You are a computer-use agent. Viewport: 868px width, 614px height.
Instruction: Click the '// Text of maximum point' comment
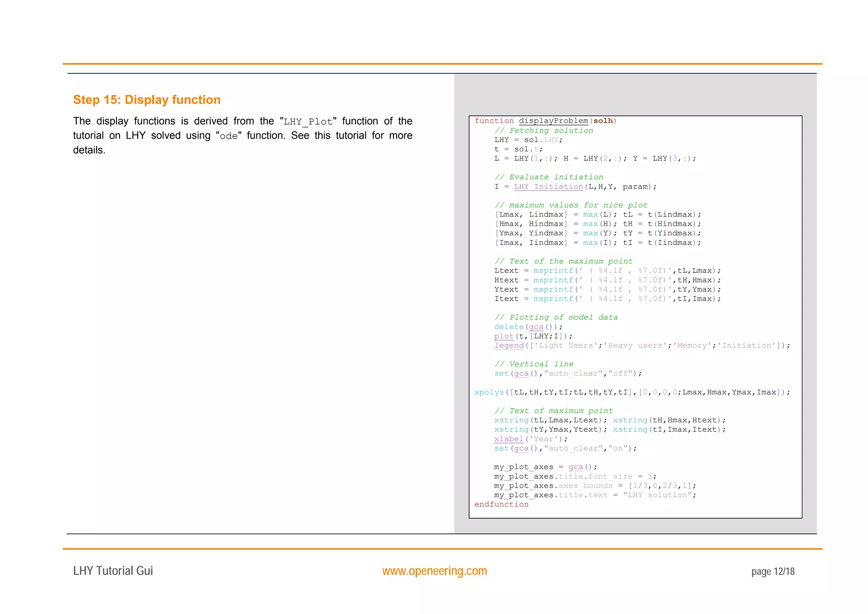pos(554,411)
